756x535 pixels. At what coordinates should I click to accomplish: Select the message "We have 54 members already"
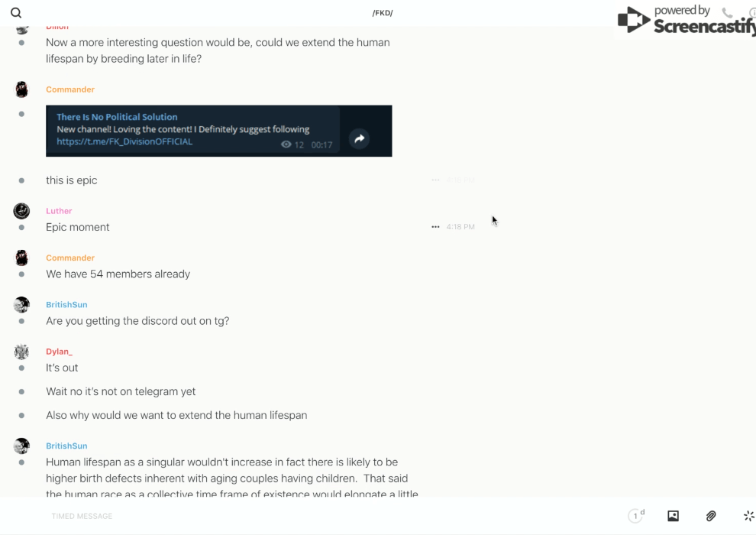point(118,274)
